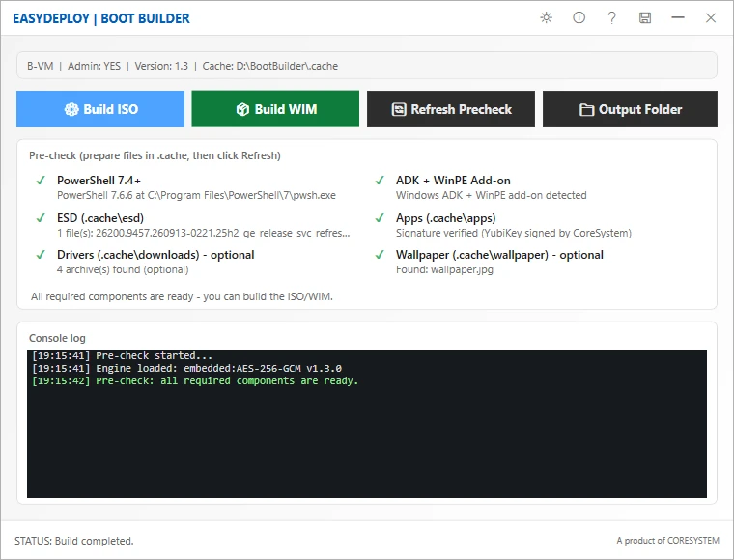Toggle the light/dark theme sun icon
The width and height of the screenshot is (734, 560).
point(546,17)
